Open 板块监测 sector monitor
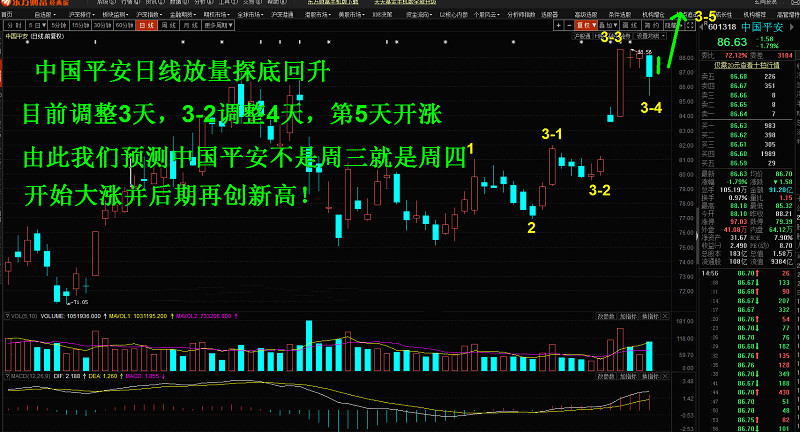 [116, 14]
